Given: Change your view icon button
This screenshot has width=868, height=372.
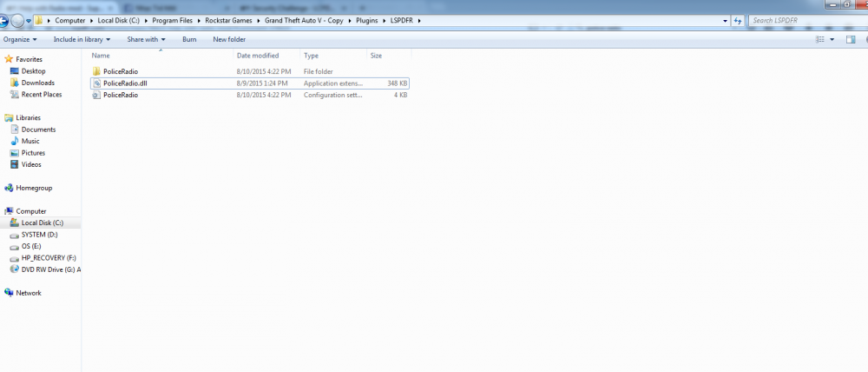Looking at the screenshot, I should tap(820, 39).
